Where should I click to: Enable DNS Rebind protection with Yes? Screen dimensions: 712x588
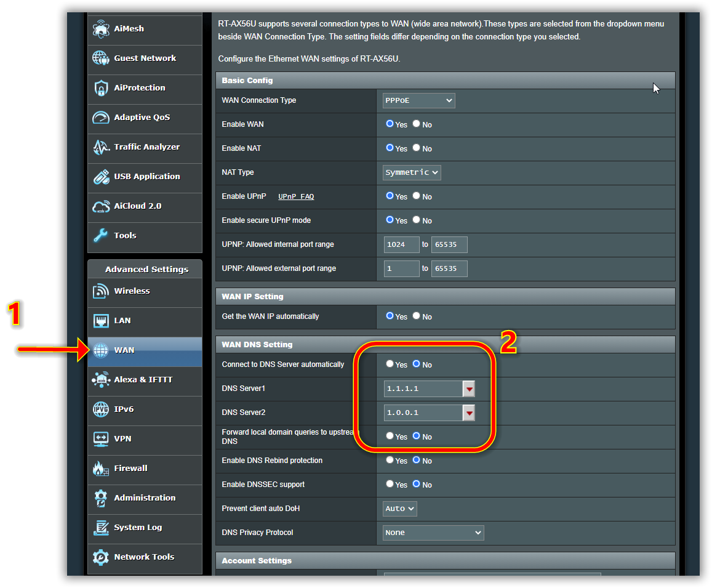390,460
